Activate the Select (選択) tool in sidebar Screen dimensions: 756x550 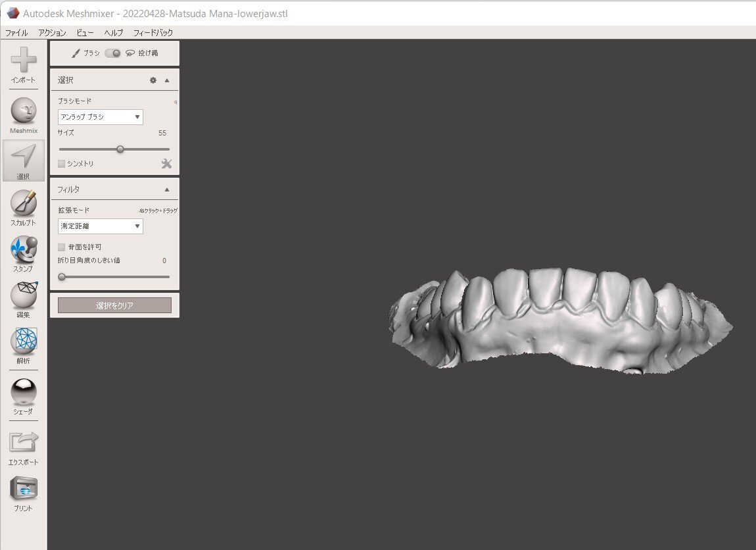click(x=24, y=161)
